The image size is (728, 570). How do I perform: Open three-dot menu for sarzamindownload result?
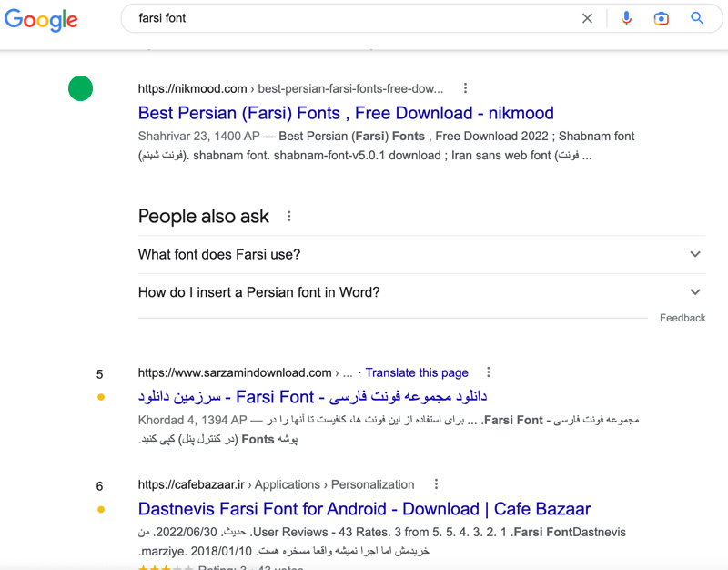[488, 372]
